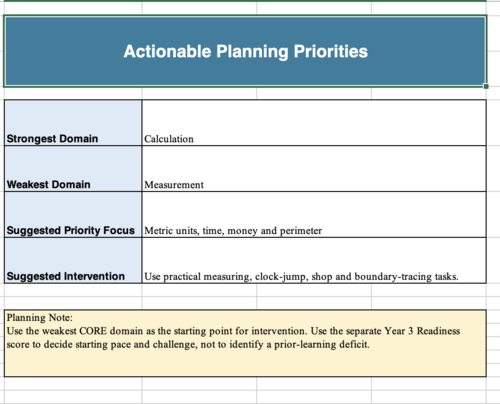Screen dimensions: 500x404
Task: Select the Year 3 Readiness sentence text
Action: tap(233, 338)
